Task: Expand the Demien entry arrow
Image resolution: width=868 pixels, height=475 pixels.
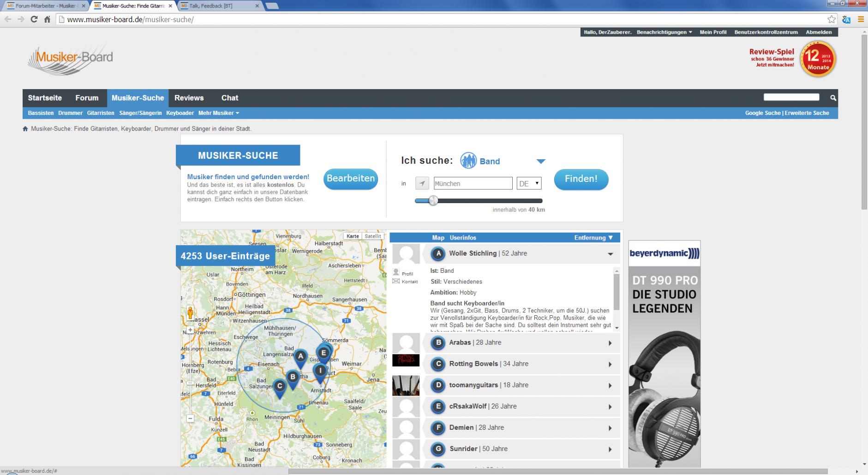Action: coord(610,428)
